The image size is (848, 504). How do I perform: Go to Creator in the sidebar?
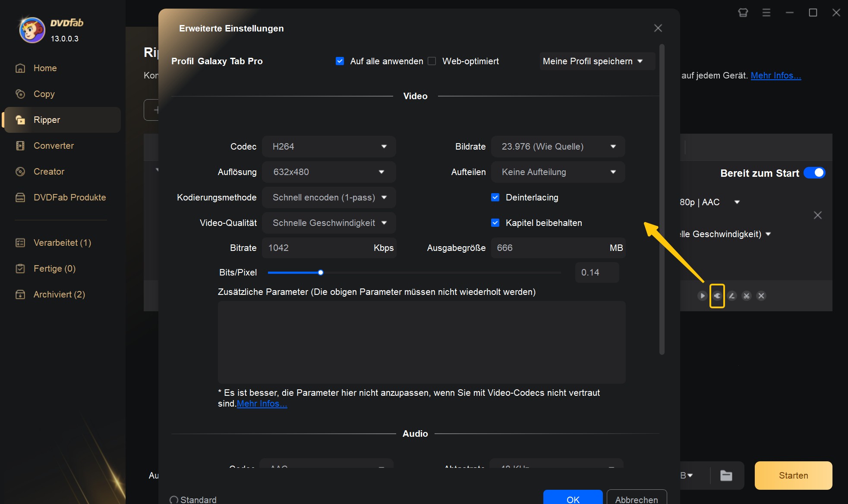coord(49,172)
